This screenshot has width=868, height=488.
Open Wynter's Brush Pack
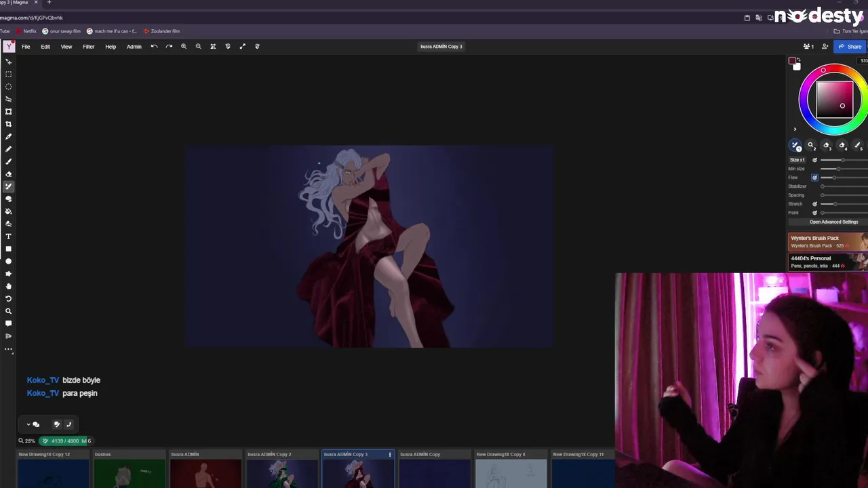[x=828, y=241]
